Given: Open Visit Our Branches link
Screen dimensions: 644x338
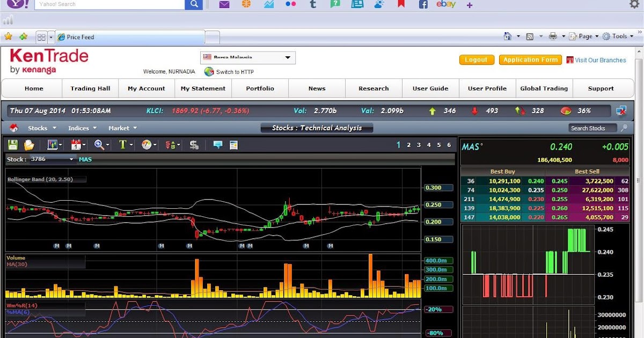Looking at the screenshot, I should [601, 60].
